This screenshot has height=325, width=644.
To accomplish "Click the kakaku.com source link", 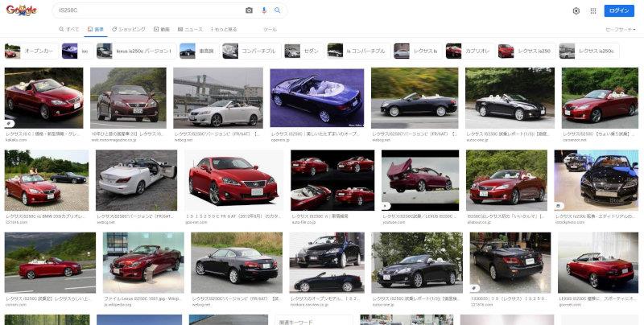I will (x=16, y=140).
